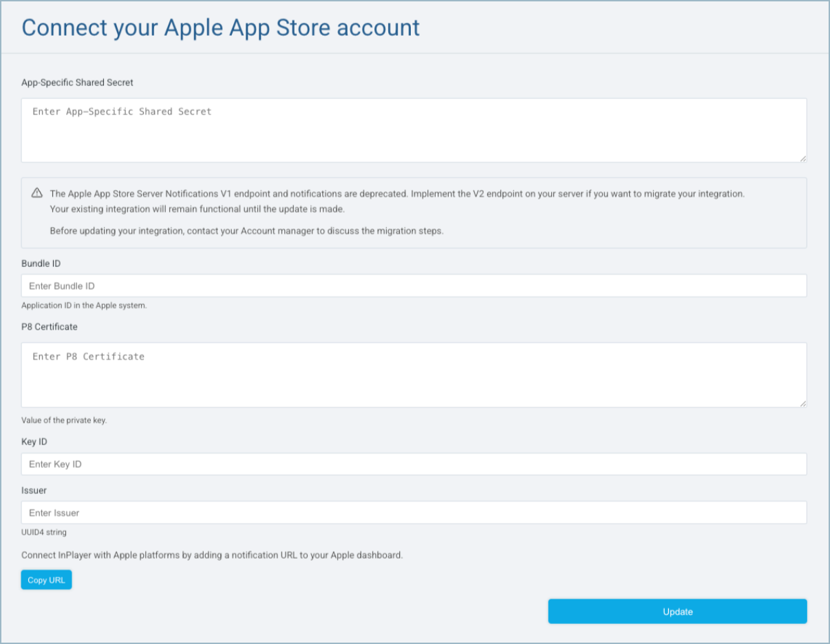
Task: Click the 'Your existing integration will remain functional' line
Action: [197, 209]
